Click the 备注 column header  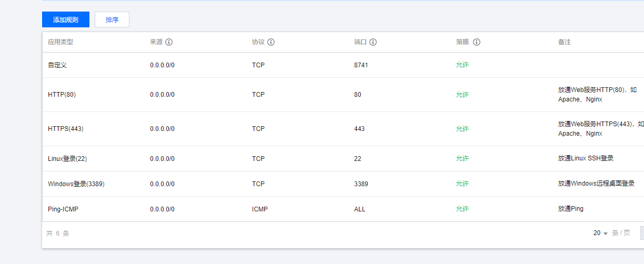coord(565,42)
